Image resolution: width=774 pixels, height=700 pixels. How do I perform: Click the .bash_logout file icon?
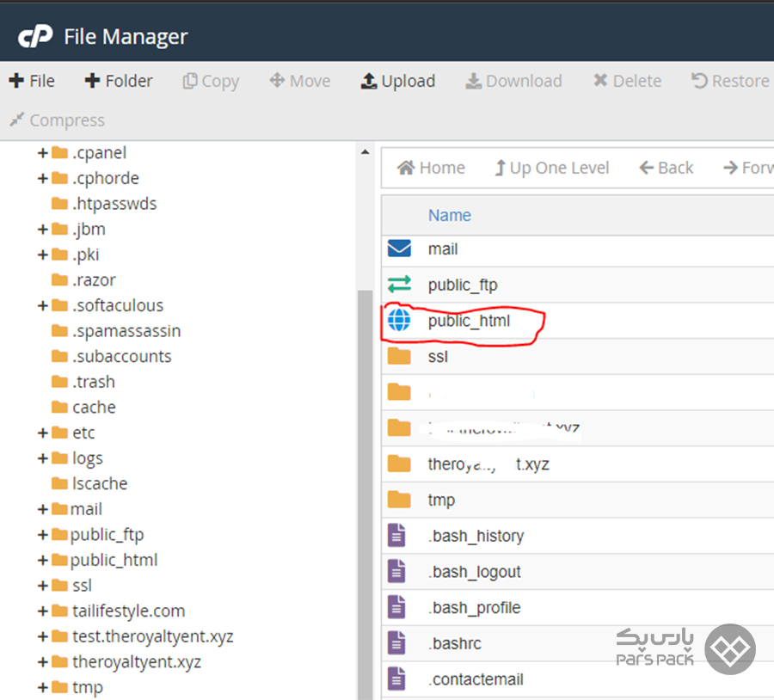coord(396,572)
